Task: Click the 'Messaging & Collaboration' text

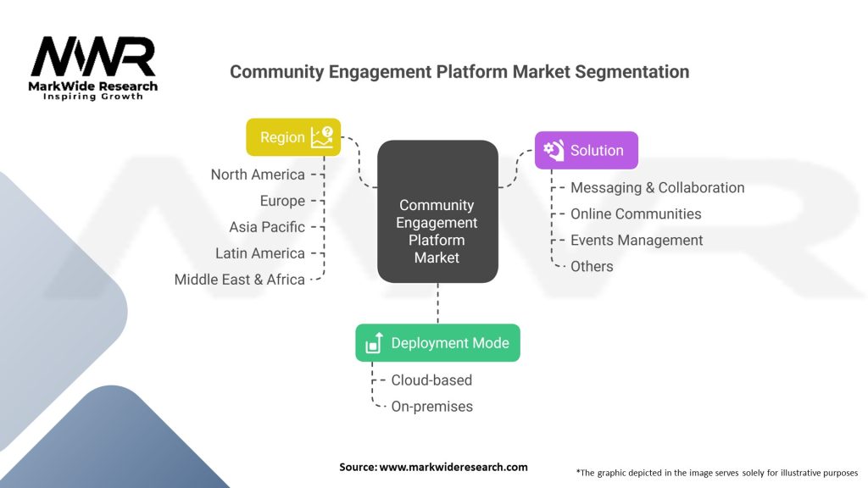Action: click(658, 187)
